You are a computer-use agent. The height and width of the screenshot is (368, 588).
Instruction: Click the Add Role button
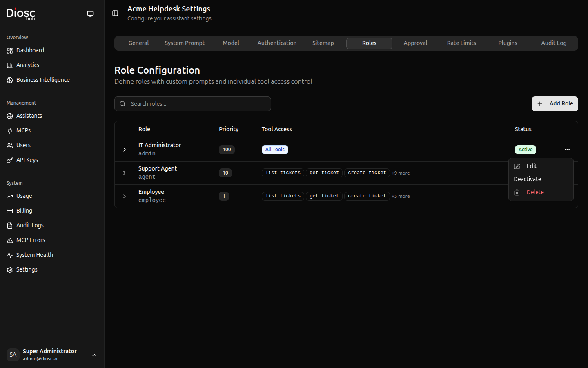coord(555,104)
